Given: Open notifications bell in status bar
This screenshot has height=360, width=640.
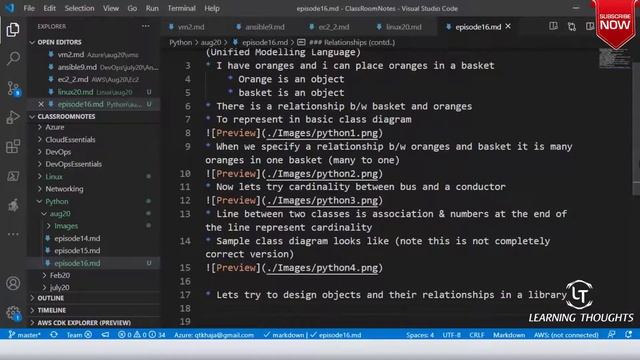Looking at the screenshot, I should (x=628, y=335).
